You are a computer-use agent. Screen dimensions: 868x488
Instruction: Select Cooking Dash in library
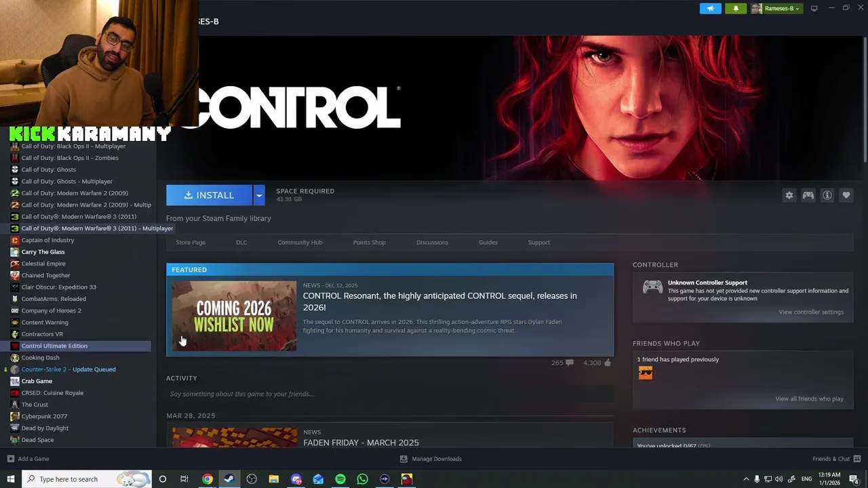click(x=40, y=357)
